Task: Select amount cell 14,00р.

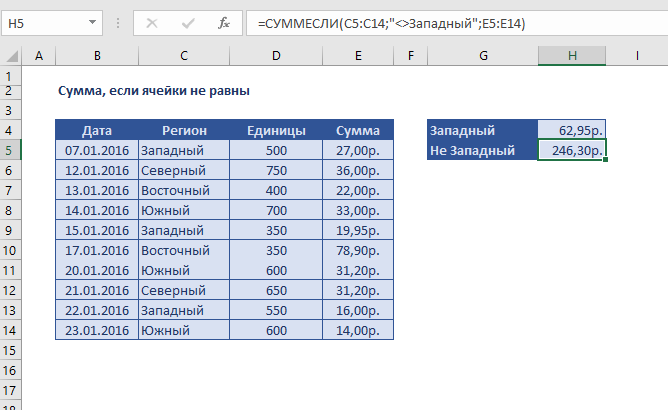Action: [358, 330]
